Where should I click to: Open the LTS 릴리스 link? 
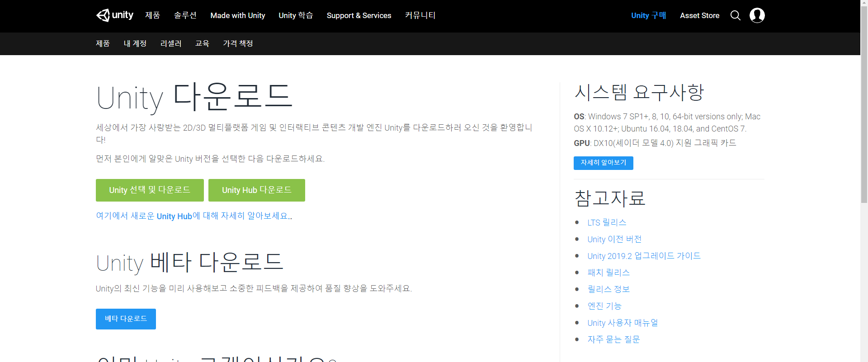607,222
